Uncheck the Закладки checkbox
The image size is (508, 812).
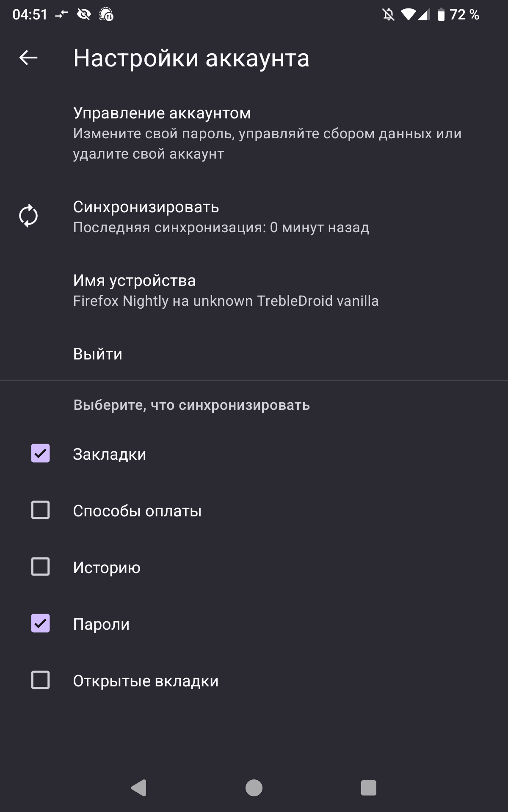[x=40, y=453]
